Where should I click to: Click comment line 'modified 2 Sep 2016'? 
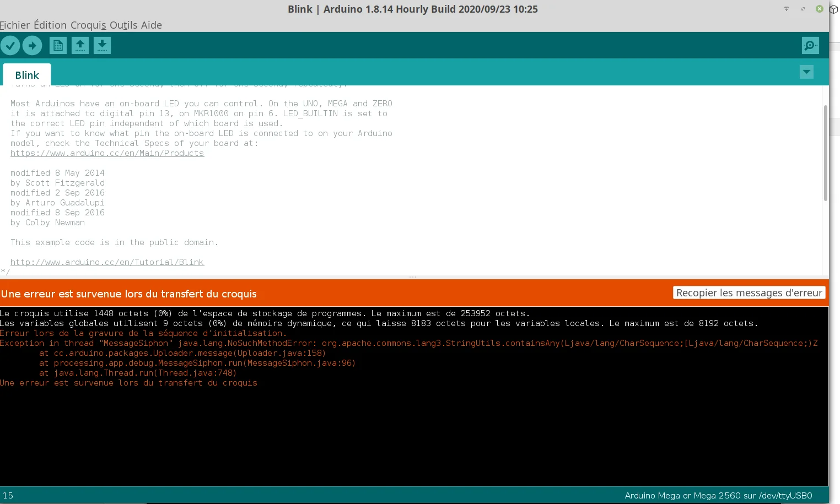(x=57, y=193)
